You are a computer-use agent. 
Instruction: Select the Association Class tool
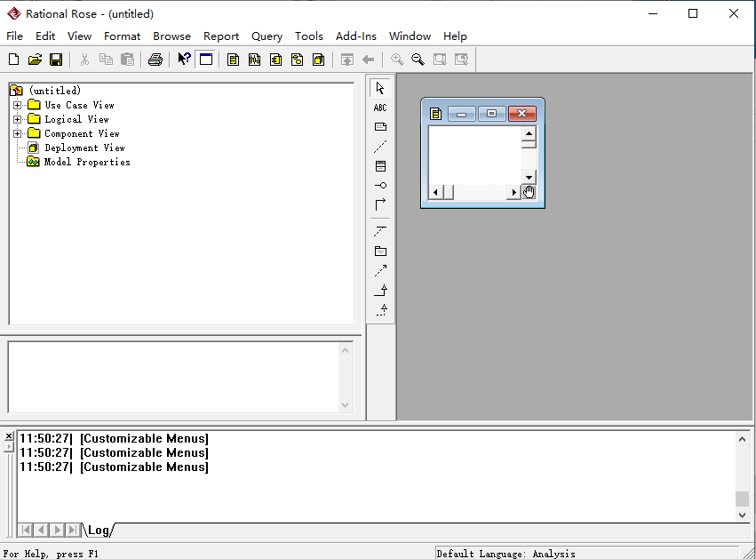click(380, 232)
